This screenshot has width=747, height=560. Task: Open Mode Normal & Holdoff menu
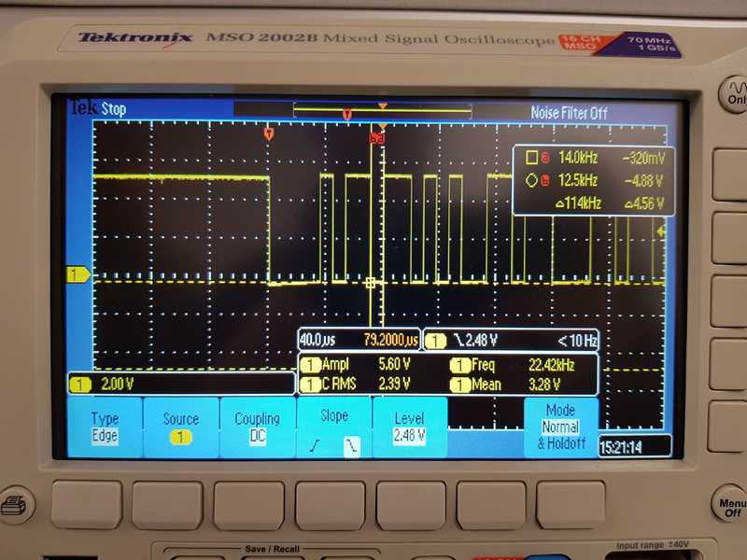coord(561,427)
